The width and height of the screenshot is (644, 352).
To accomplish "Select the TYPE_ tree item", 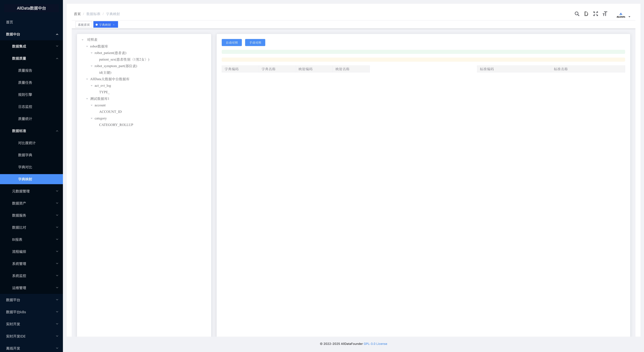I will [104, 92].
